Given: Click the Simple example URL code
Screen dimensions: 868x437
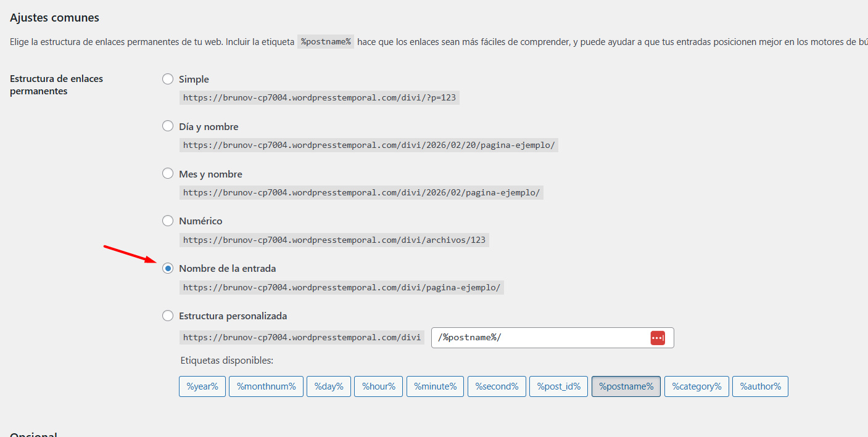Looking at the screenshot, I should tap(319, 97).
